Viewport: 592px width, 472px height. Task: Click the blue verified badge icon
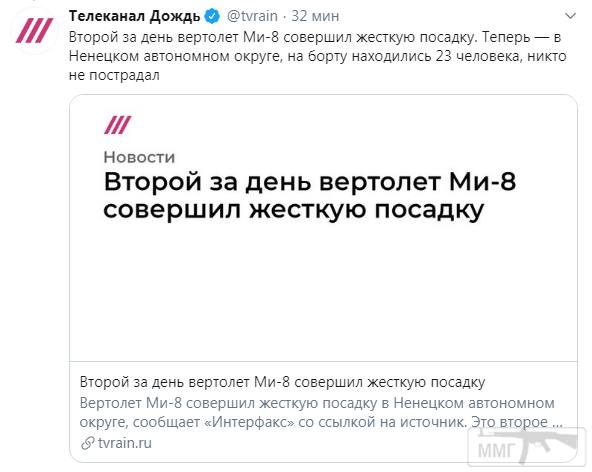pos(212,16)
